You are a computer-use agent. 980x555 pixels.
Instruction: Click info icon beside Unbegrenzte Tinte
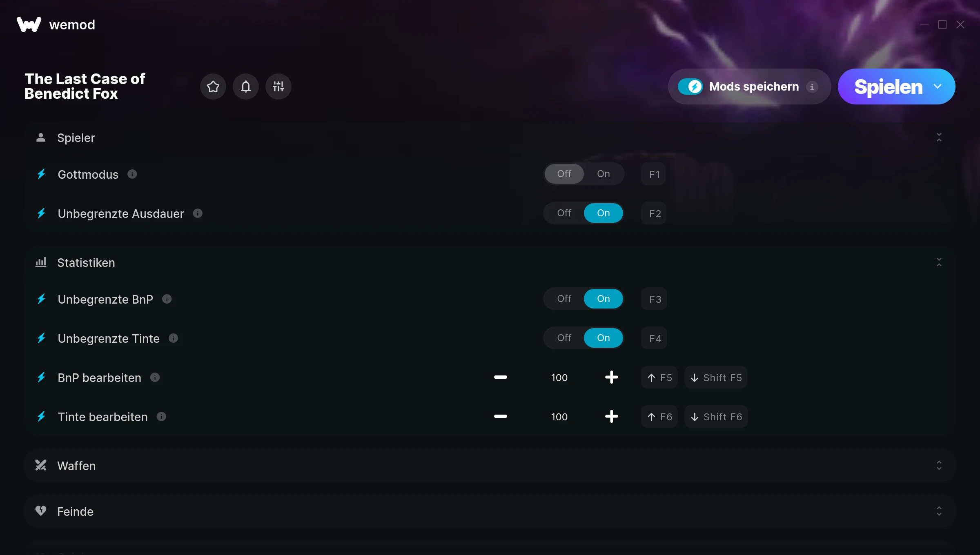(173, 338)
